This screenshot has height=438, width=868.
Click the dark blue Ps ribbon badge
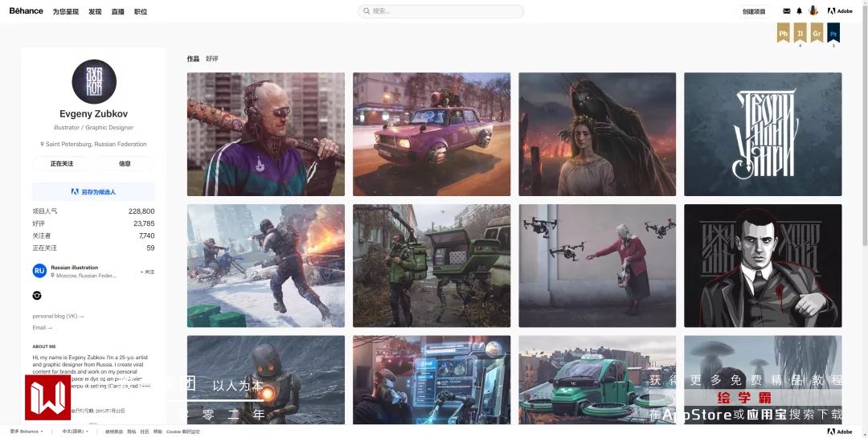tap(833, 33)
